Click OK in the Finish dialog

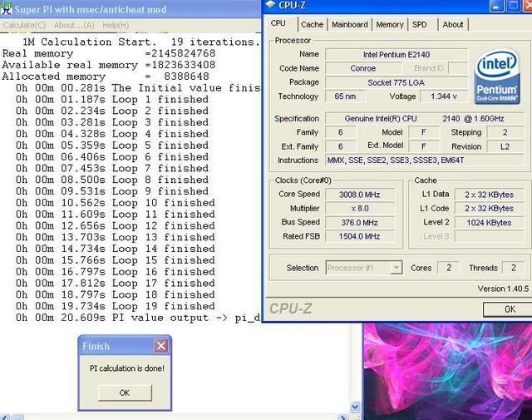click(125, 393)
